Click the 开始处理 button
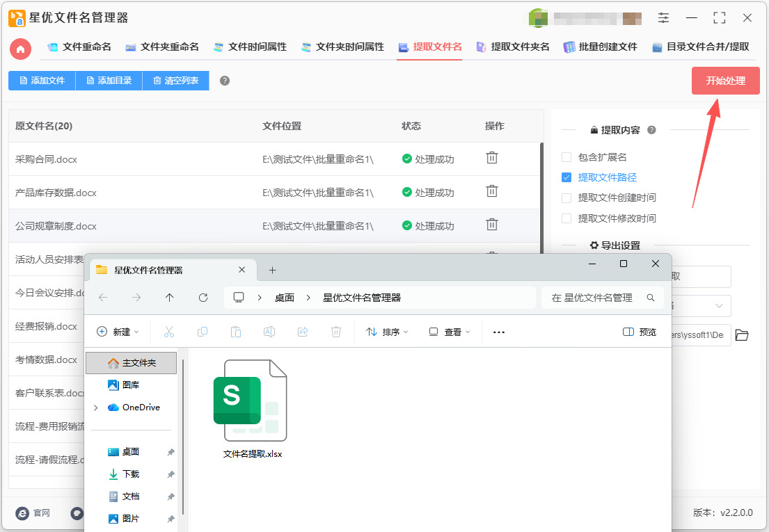Viewport: 769px width, 532px height. (725, 81)
